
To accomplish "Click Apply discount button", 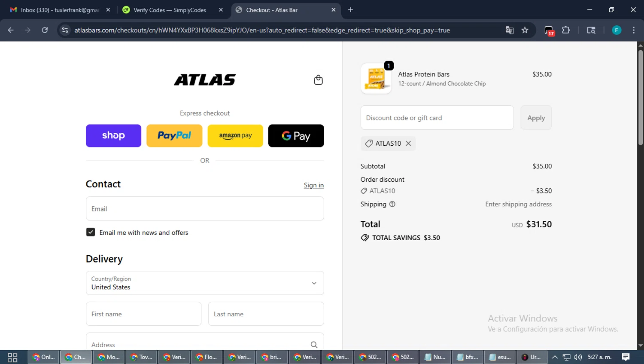I will point(536,118).
